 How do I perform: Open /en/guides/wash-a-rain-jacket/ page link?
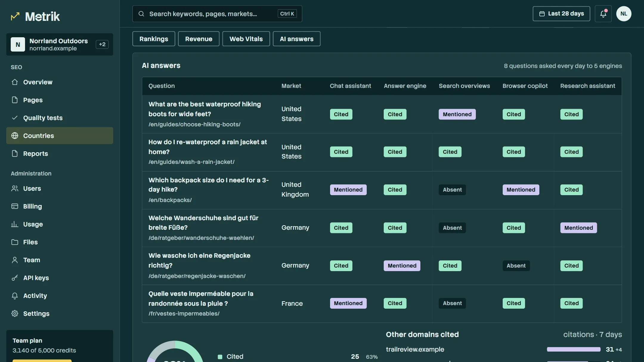191,162
